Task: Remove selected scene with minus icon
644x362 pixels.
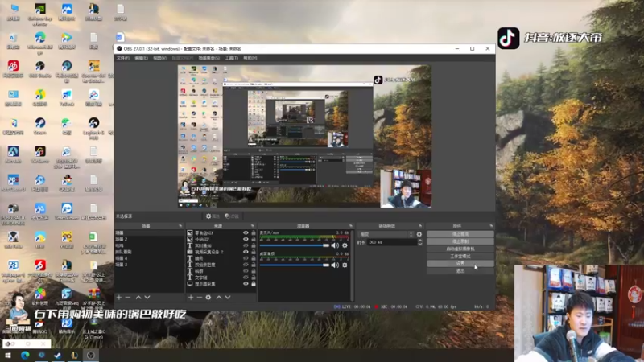Action: (x=128, y=297)
